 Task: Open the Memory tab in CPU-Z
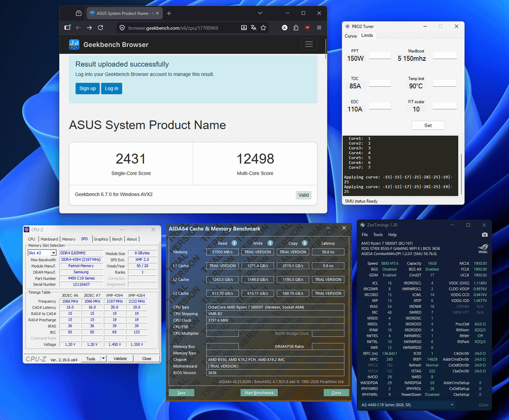pyautogui.click(x=69, y=239)
